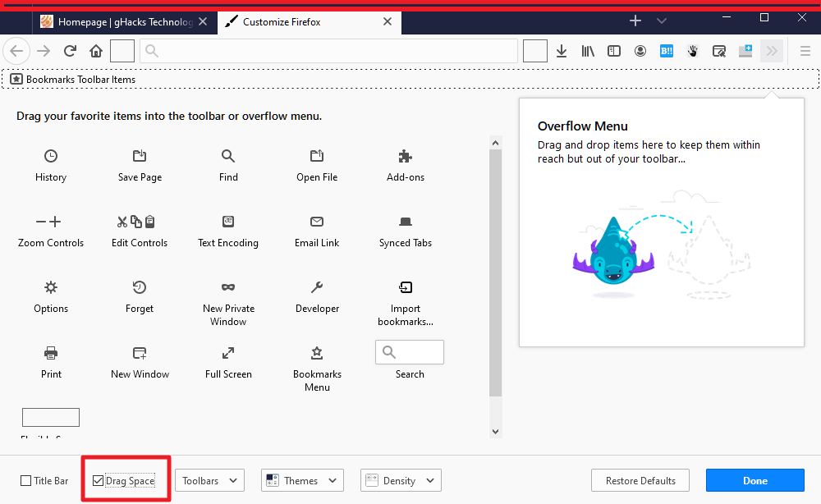The image size is (821, 504).
Task: Click the Firefox Account icon in the toolbar
Action: (x=640, y=50)
